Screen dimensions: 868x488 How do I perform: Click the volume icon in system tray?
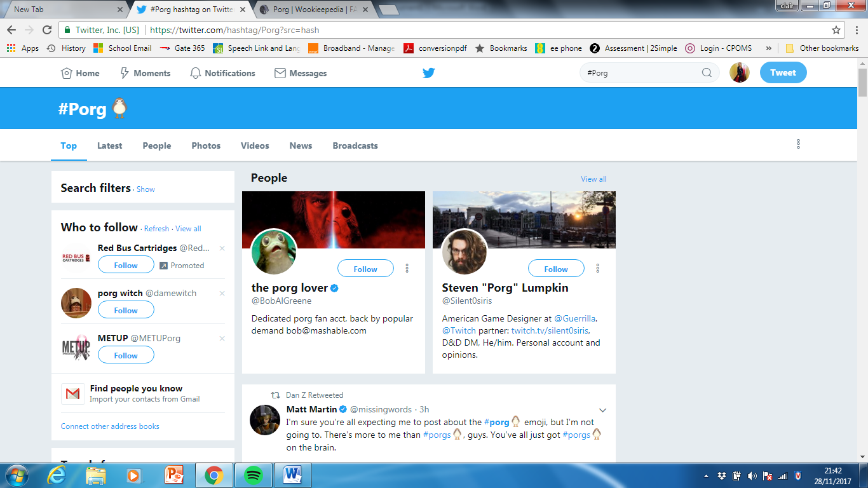752,476
